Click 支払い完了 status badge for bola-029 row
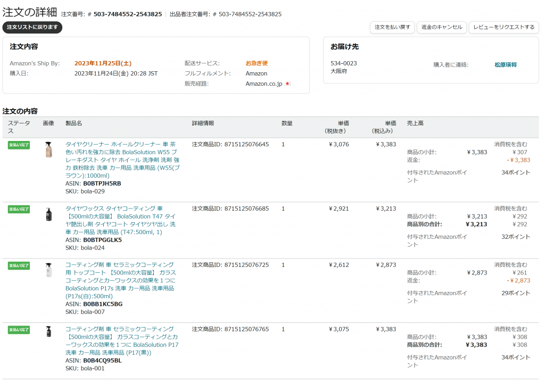This screenshot has width=545, height=392. 19,145
